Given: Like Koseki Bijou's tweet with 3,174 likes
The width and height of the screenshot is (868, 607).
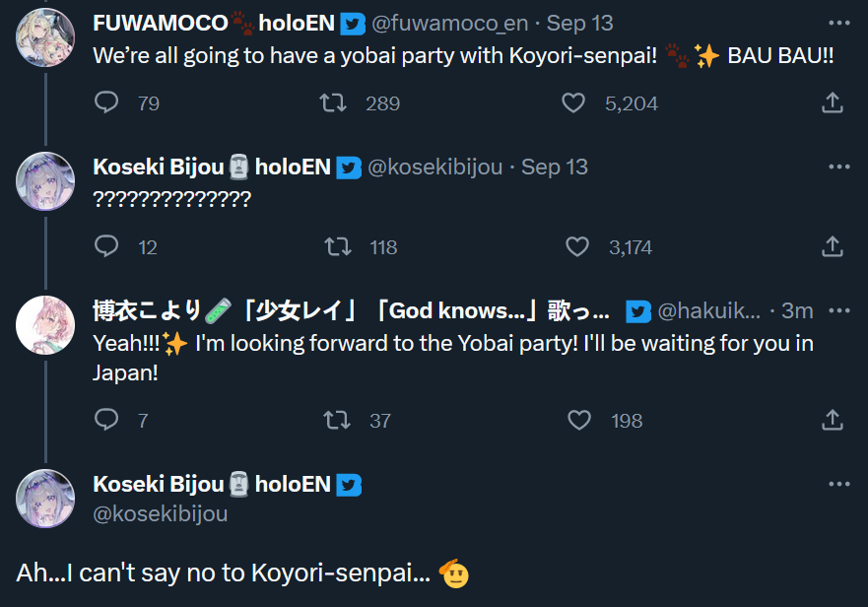Looking at the screenshot, I should coord(579,246).
